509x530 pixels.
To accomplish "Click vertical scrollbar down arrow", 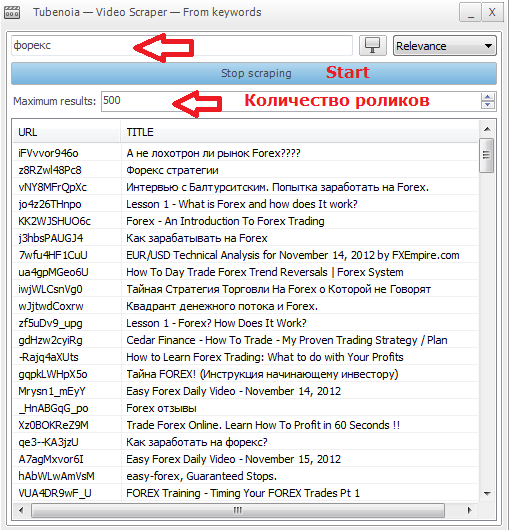I will click(487, 493).
